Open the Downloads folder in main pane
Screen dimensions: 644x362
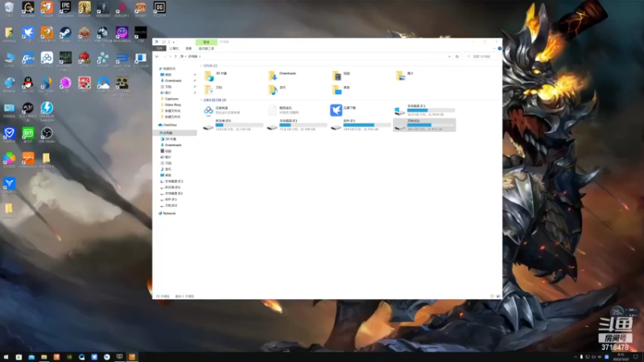[x=283, y=76]
